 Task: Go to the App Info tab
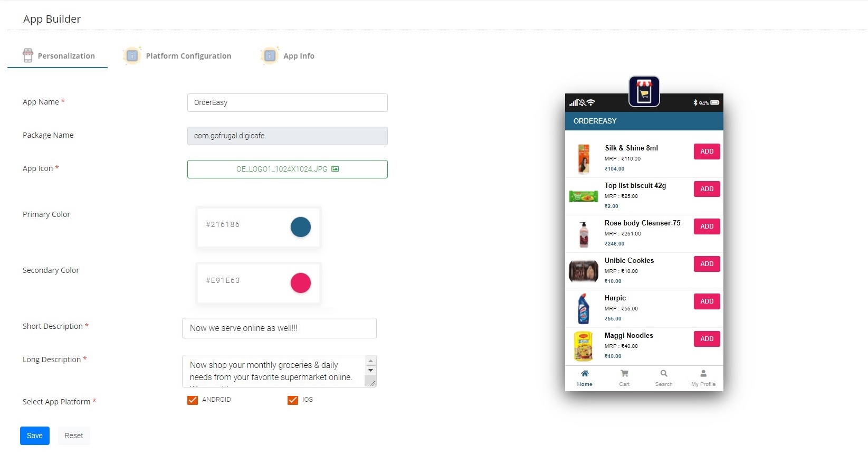(288, 55)
